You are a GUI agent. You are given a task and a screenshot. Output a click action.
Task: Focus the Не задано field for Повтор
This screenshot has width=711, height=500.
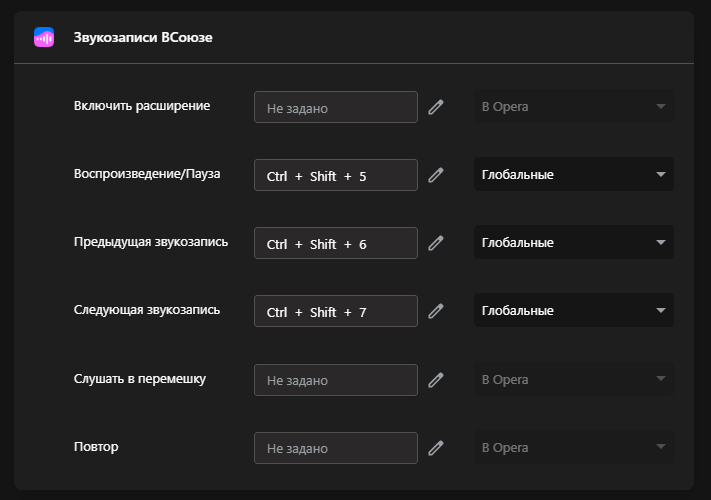point(336,448)
